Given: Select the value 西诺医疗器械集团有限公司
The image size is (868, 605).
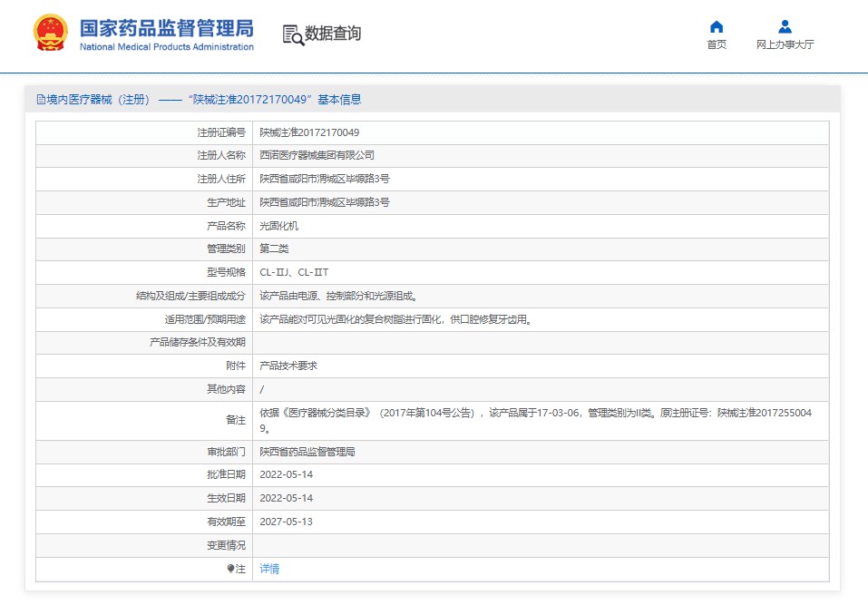Looking at the screenshot, I should point(317,155).
